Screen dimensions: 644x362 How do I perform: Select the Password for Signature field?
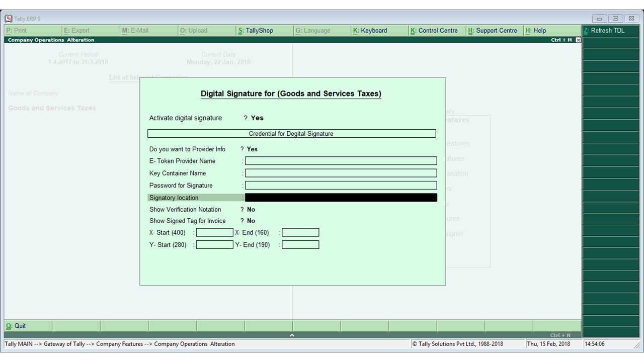[x=341, y=185]
